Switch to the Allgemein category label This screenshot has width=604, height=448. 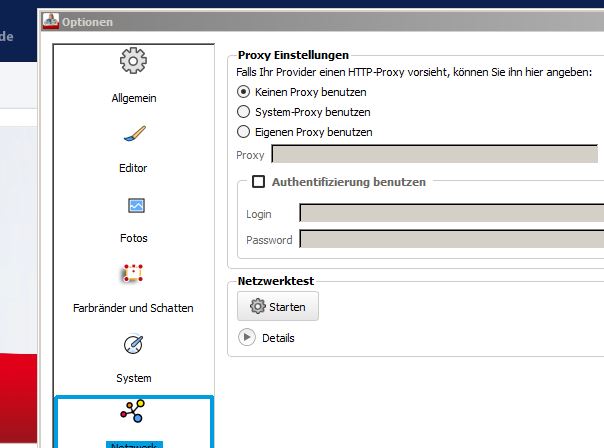pyautogui.click(x=134, y=98)
